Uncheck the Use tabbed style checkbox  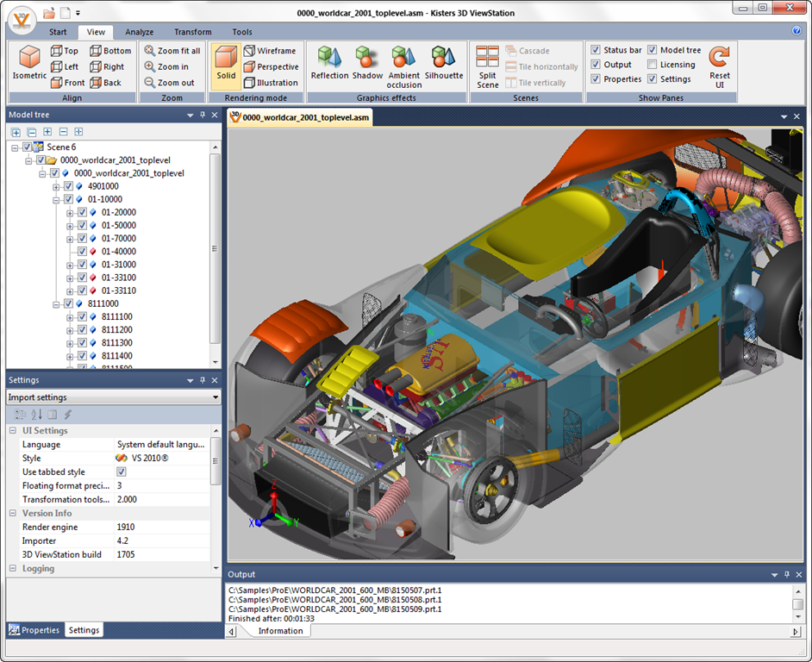pos(122,472)
